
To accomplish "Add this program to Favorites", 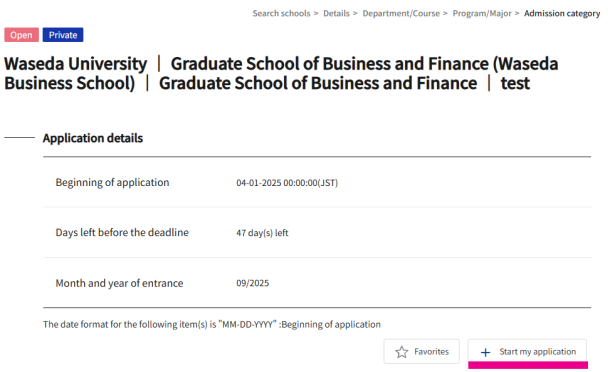I will tap(421, 351).
